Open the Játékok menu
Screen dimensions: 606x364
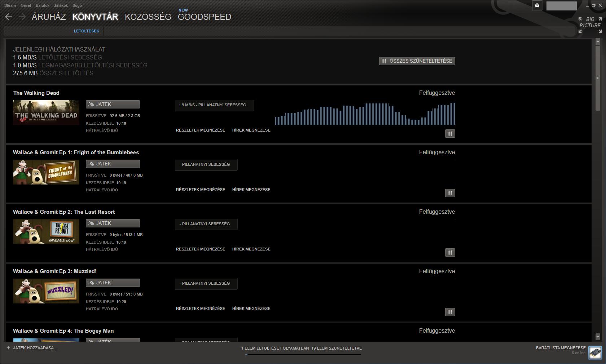click(61, 5)
